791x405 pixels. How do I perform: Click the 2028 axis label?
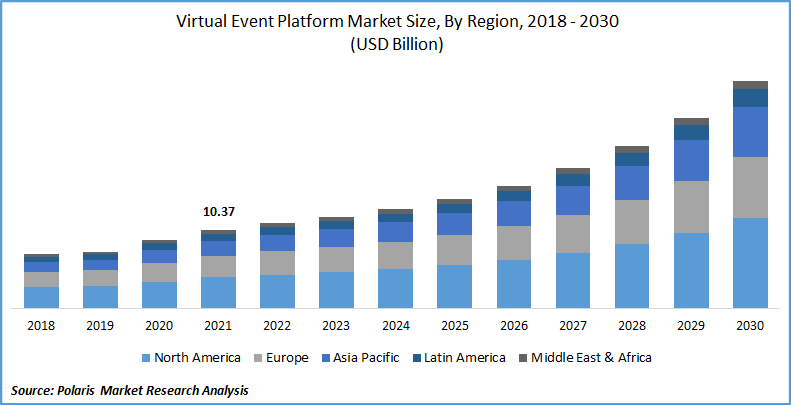pyautogui.click(x=632, y=326)
